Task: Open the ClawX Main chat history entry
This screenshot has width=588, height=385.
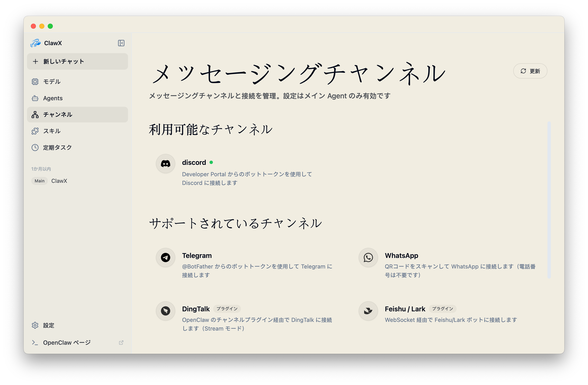Action: (59, 181)
